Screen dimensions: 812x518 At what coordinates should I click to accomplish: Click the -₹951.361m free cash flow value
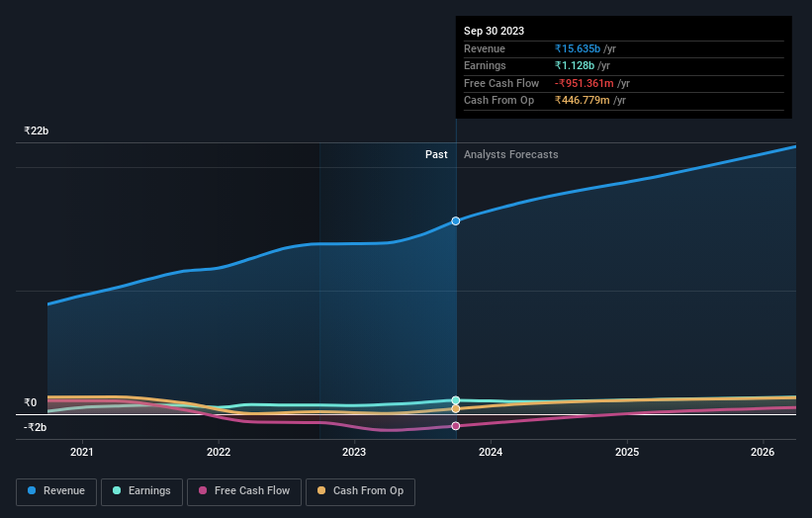tap(585, 83)
